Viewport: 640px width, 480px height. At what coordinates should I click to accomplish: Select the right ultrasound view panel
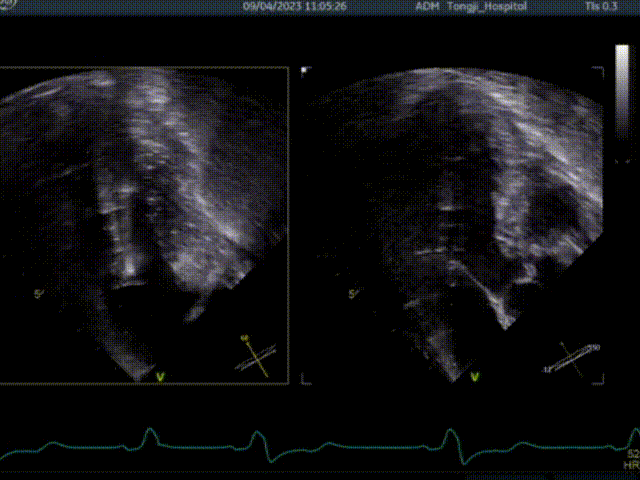point(453,225)
